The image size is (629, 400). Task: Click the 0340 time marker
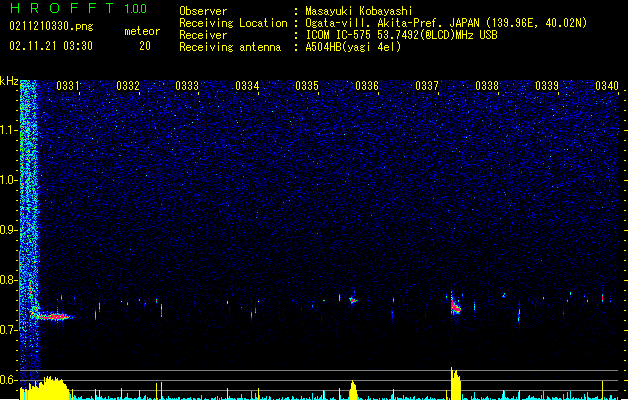click(x=607, y=86)
